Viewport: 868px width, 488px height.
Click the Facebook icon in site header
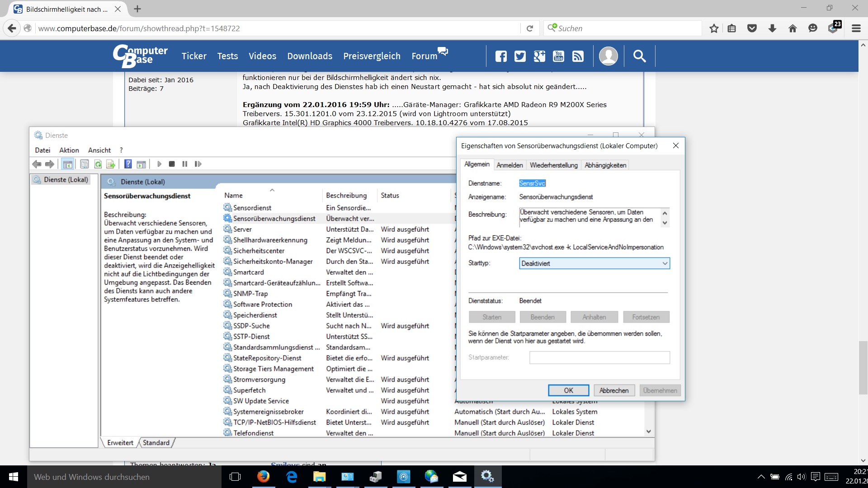(x=501, y=56)
